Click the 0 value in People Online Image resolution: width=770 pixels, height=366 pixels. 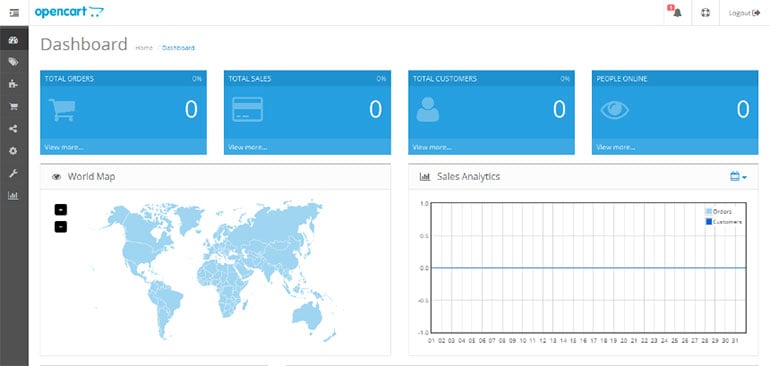[x=743, y=110]
